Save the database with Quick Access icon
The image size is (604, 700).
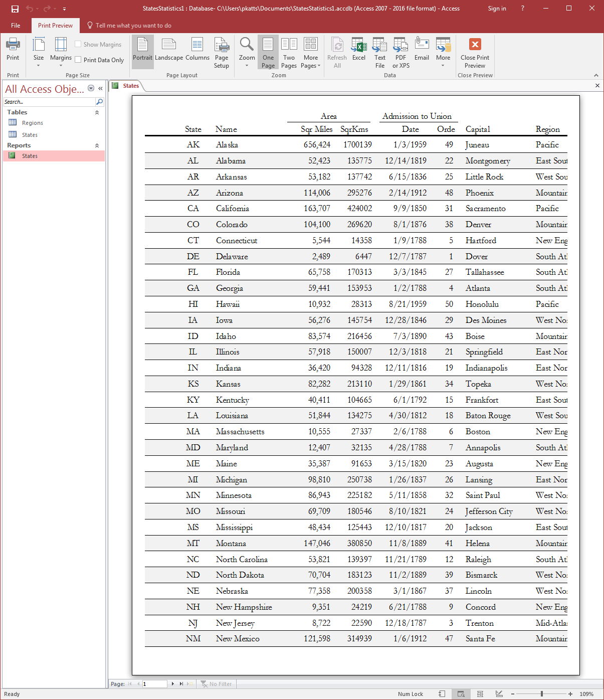click(x=15, y=9)
